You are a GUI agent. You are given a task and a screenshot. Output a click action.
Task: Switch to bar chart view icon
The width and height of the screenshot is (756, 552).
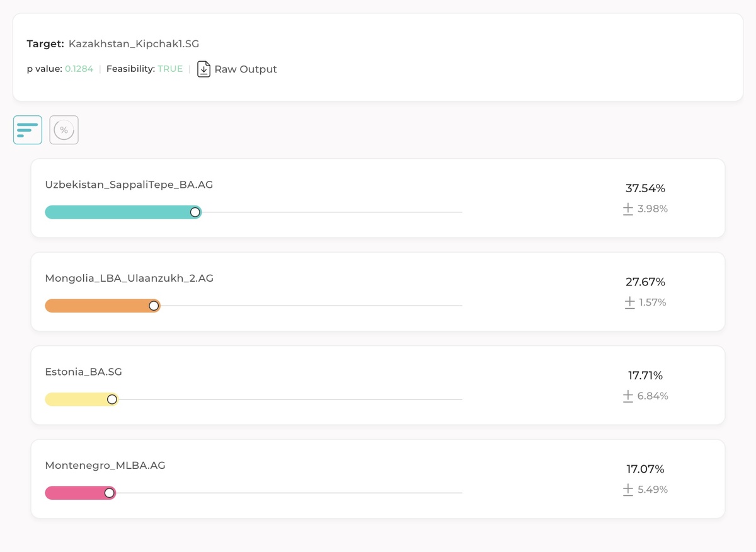click(28, 130)
